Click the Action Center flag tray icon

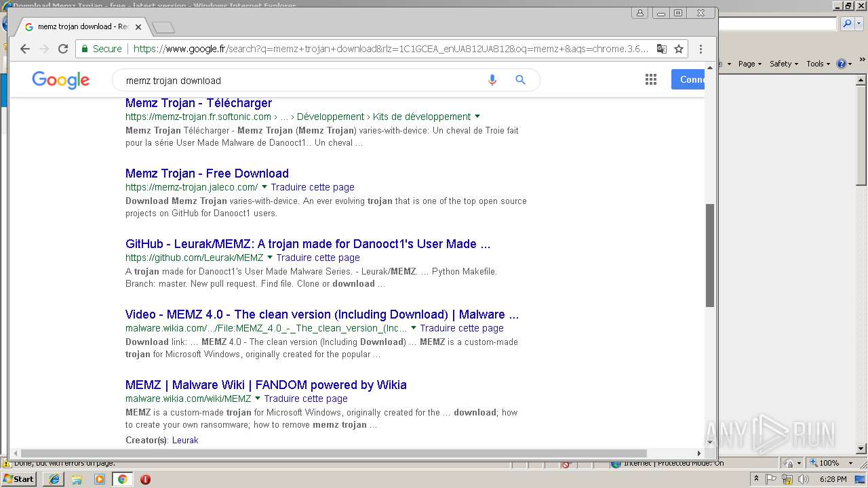772,479
